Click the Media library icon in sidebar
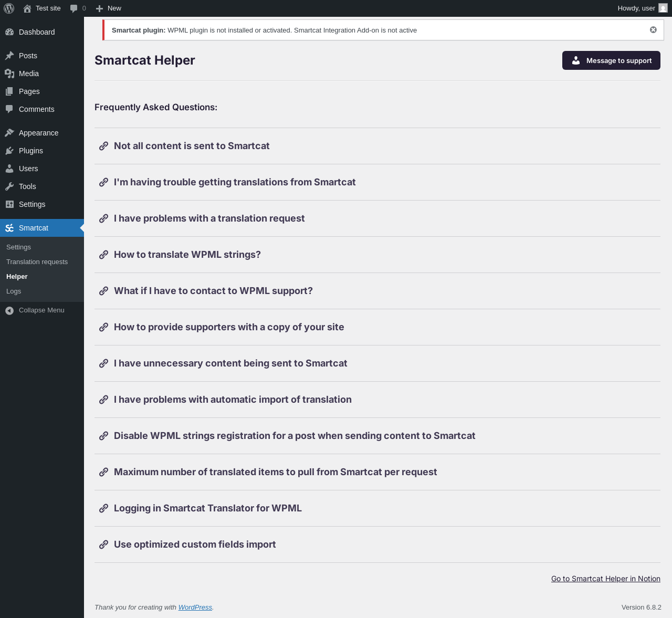 click(x=9, y=74)
